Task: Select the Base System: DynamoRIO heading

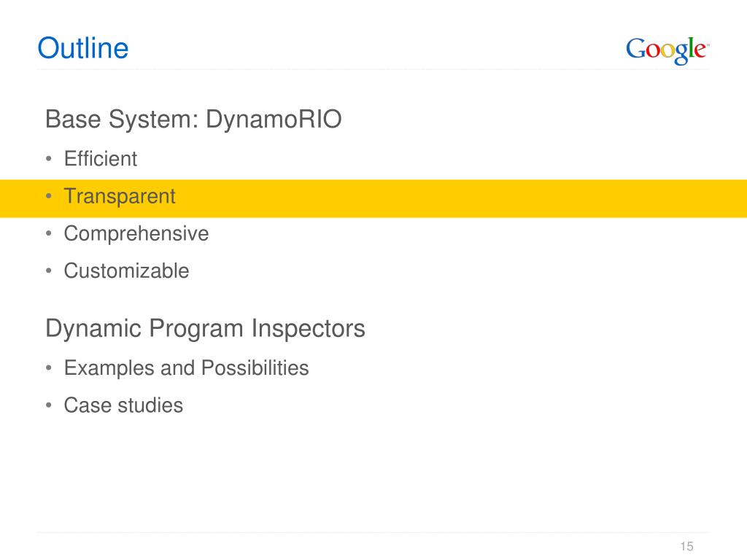Action: 193,120
